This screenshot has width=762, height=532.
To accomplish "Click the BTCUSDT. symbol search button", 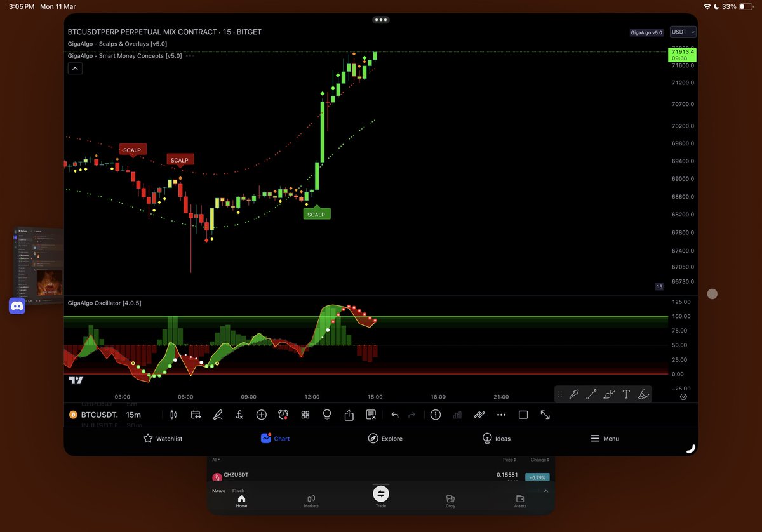I will click(100, 415).
